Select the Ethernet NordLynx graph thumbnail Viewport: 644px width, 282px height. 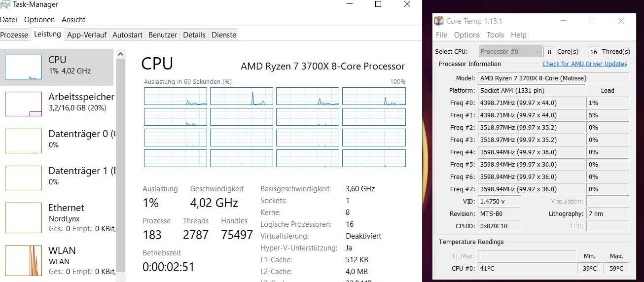point(23,218)
